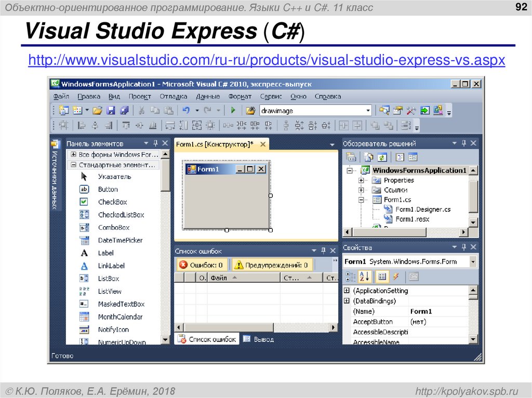Screen dimensions: 532x398
Task: Open the Отладка menu
Action: (x=174, y=97)
